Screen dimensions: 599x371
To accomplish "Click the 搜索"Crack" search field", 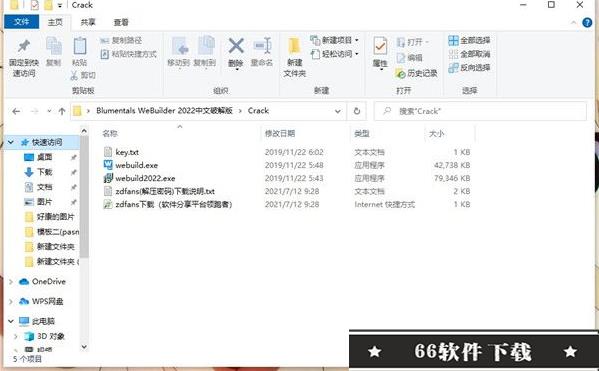I will [x=480, y=111].
